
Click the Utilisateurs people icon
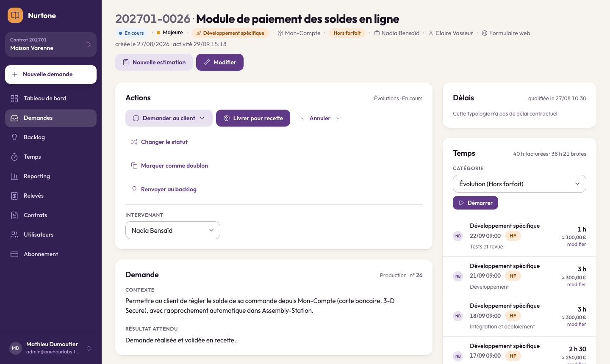point(14,234)
